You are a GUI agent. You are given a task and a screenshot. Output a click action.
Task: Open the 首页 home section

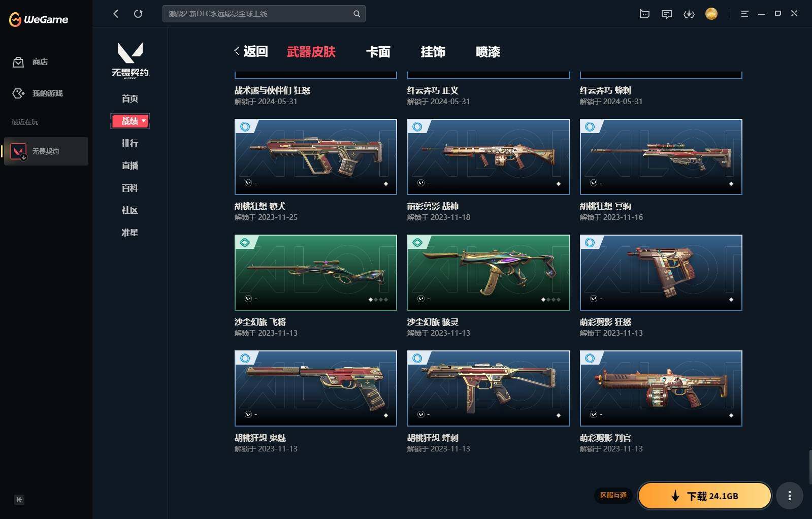(x=130, y=99)
